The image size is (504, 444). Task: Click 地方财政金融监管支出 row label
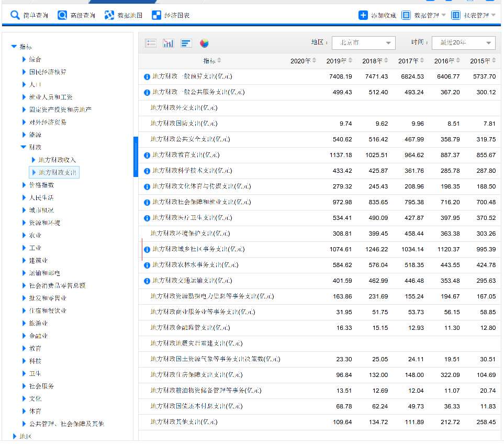coord(191,328)
